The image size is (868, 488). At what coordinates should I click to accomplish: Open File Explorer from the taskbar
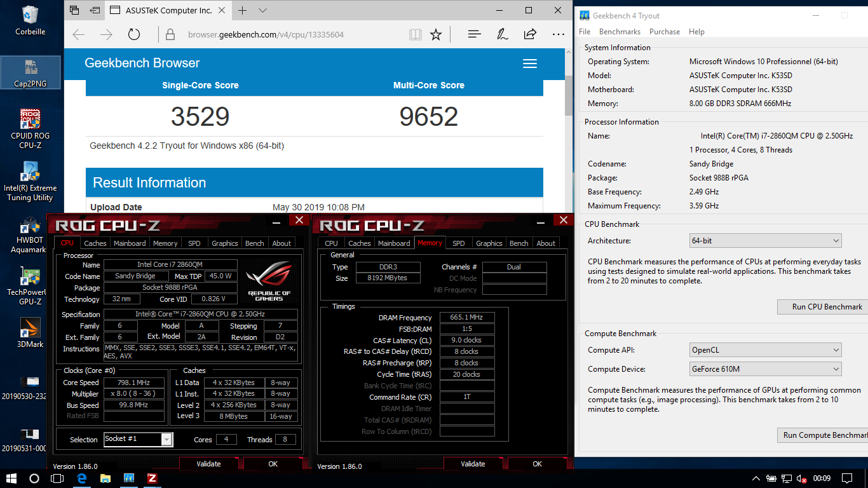tap(105, 478)
